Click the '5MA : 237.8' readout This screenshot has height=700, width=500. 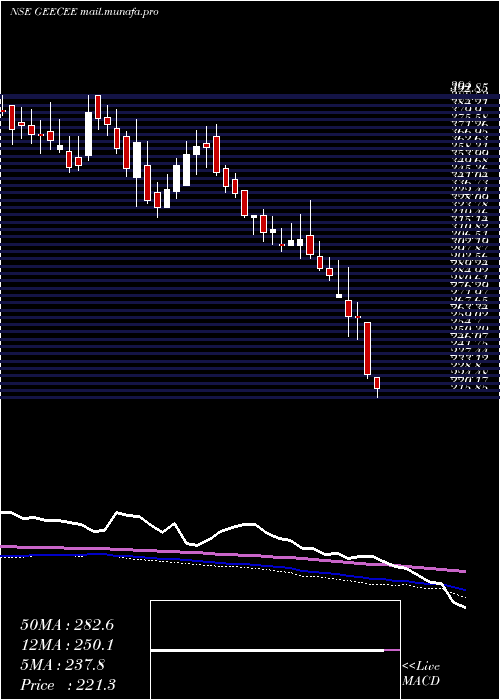pos(63,665)
